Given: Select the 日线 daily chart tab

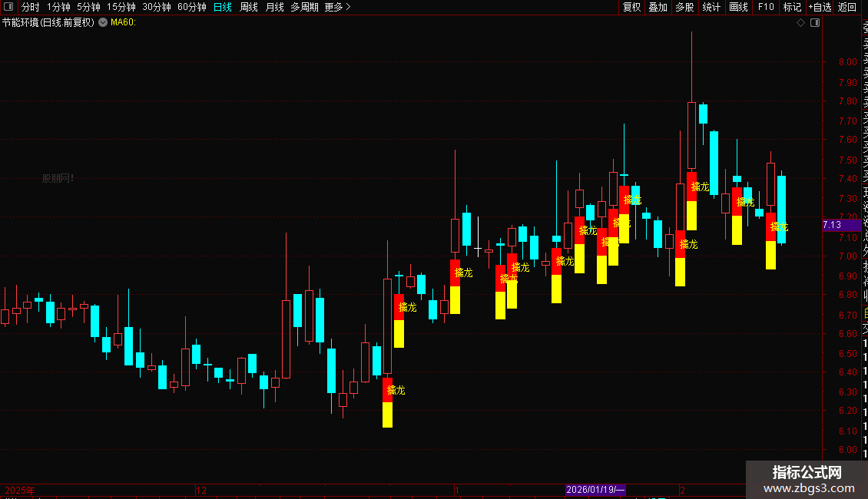Looking at the screenshot, I should 223,7.
